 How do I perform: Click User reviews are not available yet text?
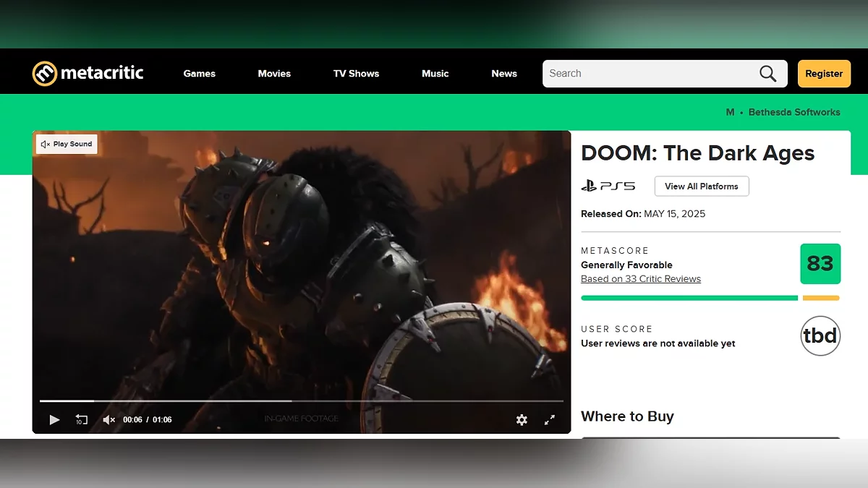(658, 343)
